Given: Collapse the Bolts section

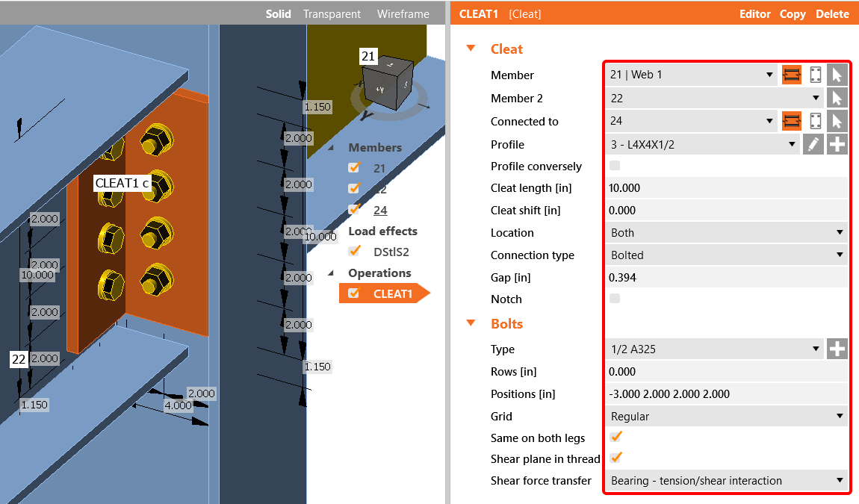Looking at the screenshot, I should click(471, 323).
